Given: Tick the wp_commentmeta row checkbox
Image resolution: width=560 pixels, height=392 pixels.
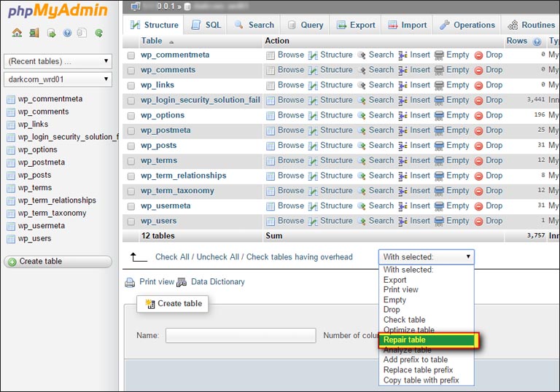Looking at the screenshot, I should tap(131, 55).
